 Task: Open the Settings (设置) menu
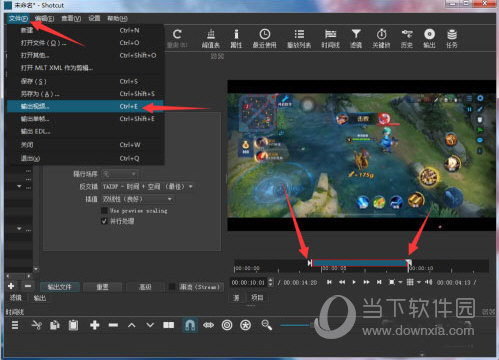[x=94, y=18]
